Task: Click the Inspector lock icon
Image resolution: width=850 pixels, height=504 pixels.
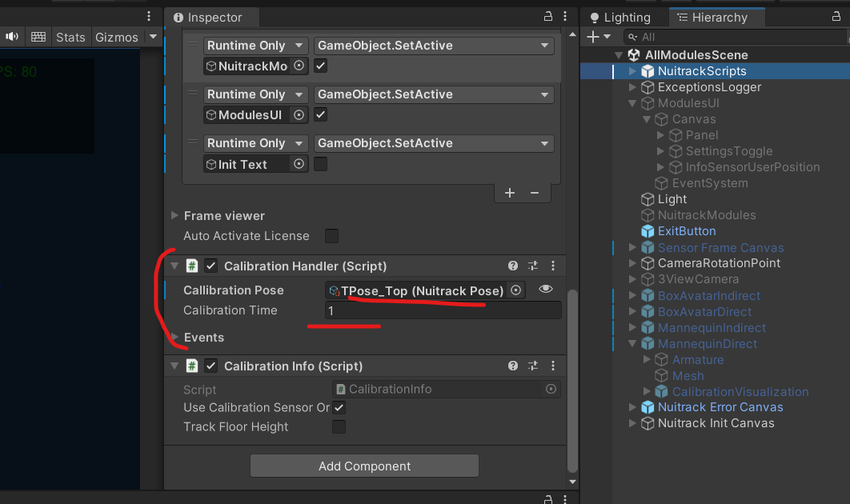Action: tap(548, 17)
